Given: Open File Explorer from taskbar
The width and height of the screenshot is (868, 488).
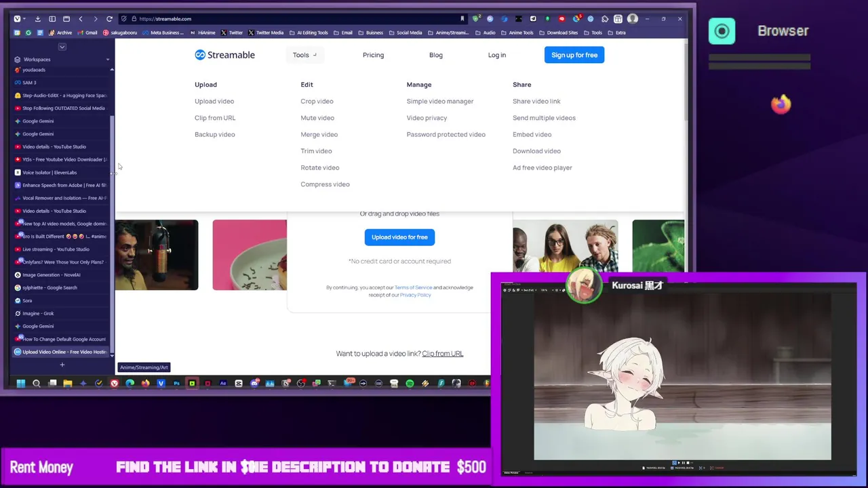Looking at the screenshot, I should tap(68, 384).
